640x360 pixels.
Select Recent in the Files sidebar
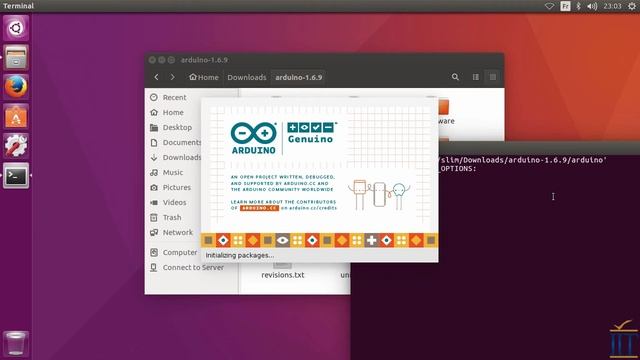[174, 97]
